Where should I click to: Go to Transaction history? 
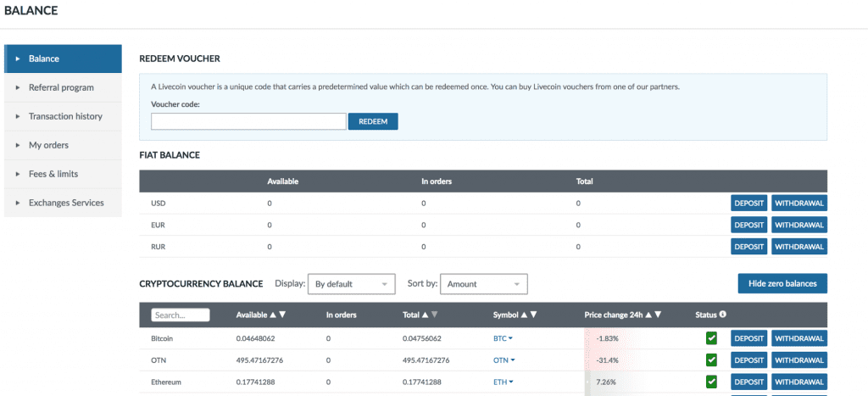tap(63, 116)
